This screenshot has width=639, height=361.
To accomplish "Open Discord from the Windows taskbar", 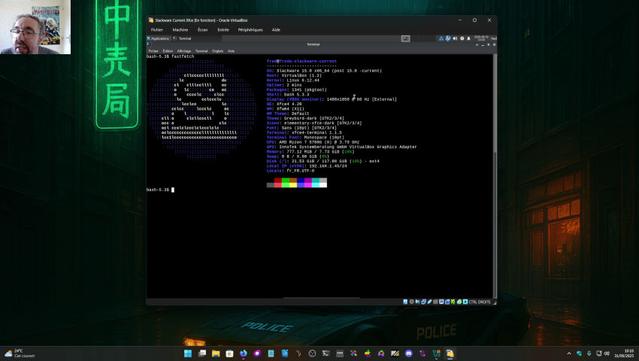I will point(409,354).
